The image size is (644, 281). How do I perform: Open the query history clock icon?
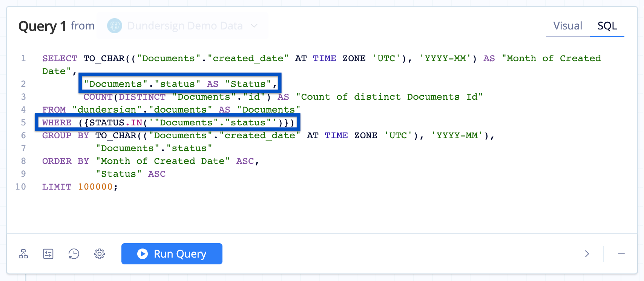(74, 254)
